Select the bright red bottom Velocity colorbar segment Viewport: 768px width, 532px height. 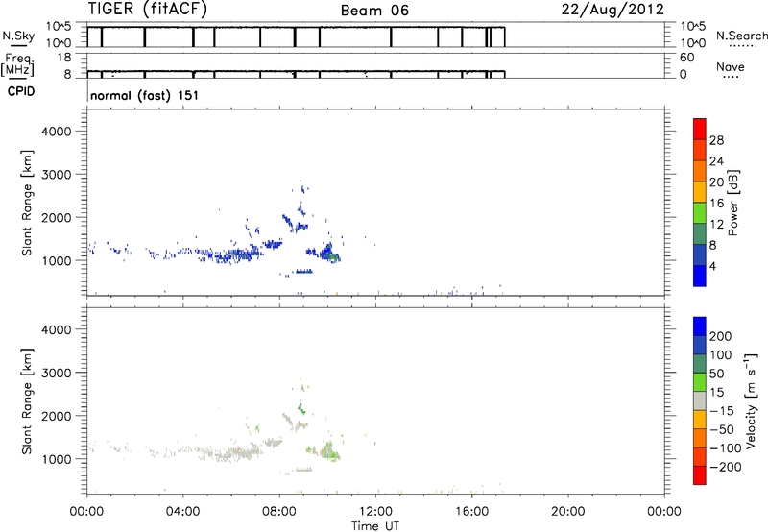pos(700,475)
